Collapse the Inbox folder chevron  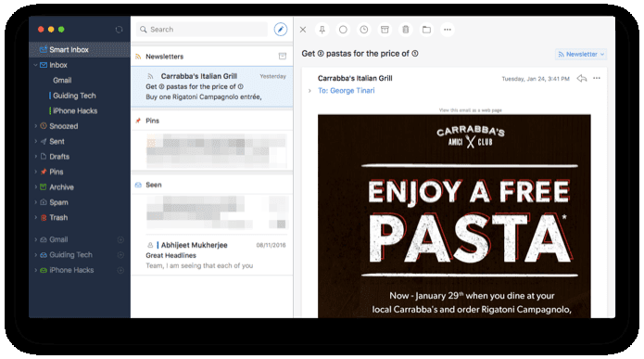coord(35,65)
